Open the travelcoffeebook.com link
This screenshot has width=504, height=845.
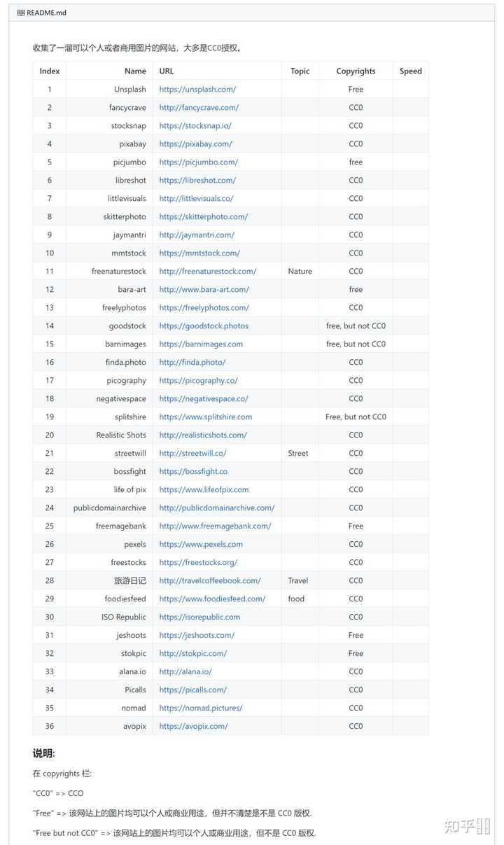click(209, 581)
